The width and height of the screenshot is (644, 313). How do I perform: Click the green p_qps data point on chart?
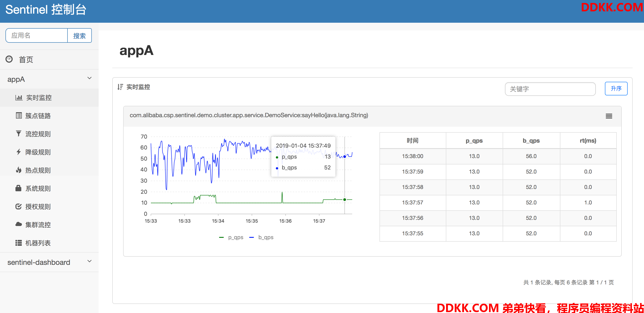pos(344,199)
